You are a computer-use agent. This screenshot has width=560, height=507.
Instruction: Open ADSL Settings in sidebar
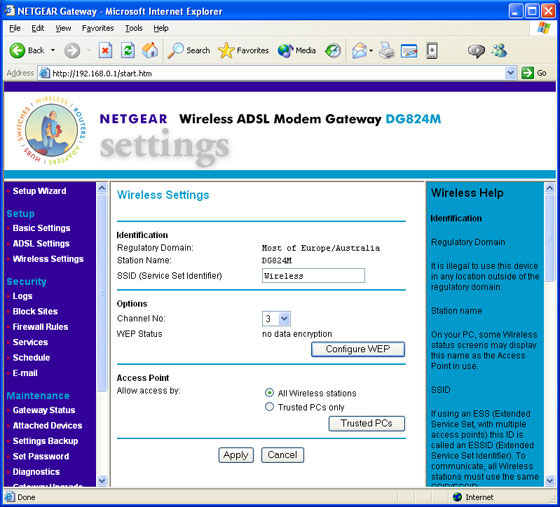[x=41, y=244]
